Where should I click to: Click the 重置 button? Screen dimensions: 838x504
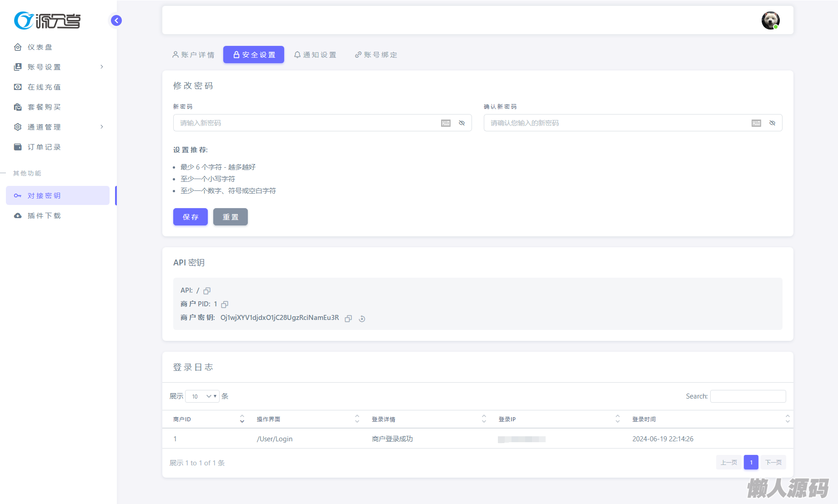230,217
